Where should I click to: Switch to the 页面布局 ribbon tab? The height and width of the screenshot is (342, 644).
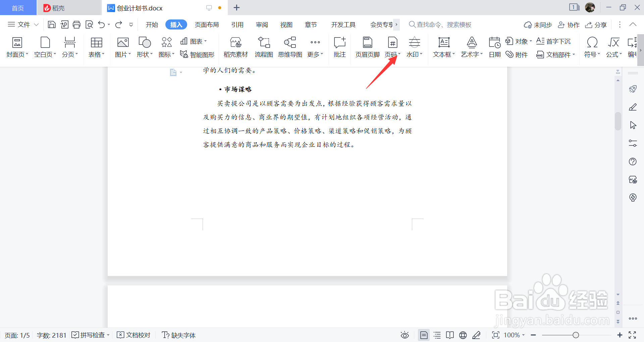coord(207,24)
